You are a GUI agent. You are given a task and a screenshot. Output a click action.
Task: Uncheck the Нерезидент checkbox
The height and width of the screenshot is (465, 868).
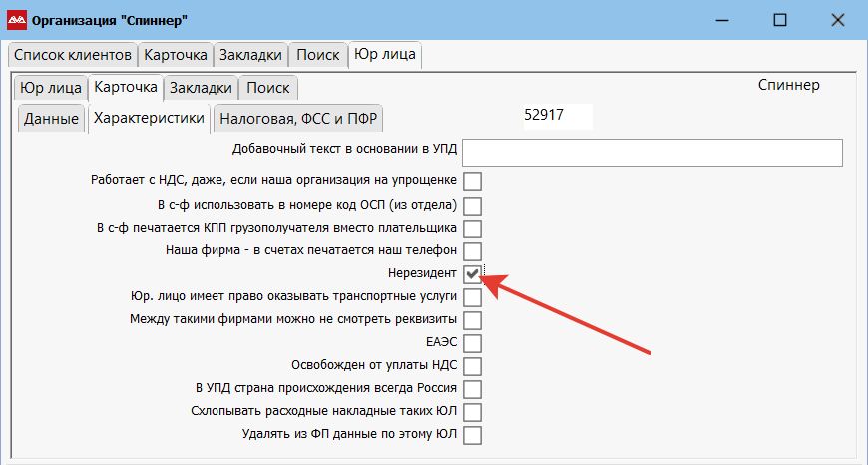click(472, 273)
